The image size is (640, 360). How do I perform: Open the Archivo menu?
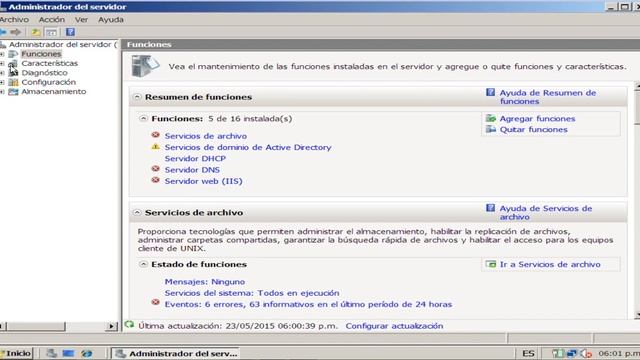14,20
